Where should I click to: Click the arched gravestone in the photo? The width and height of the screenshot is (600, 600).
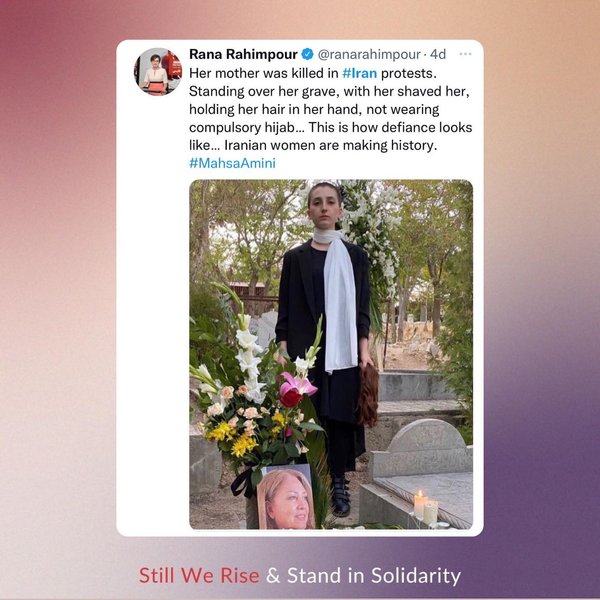pyautogui.click(x=421, y=448)
